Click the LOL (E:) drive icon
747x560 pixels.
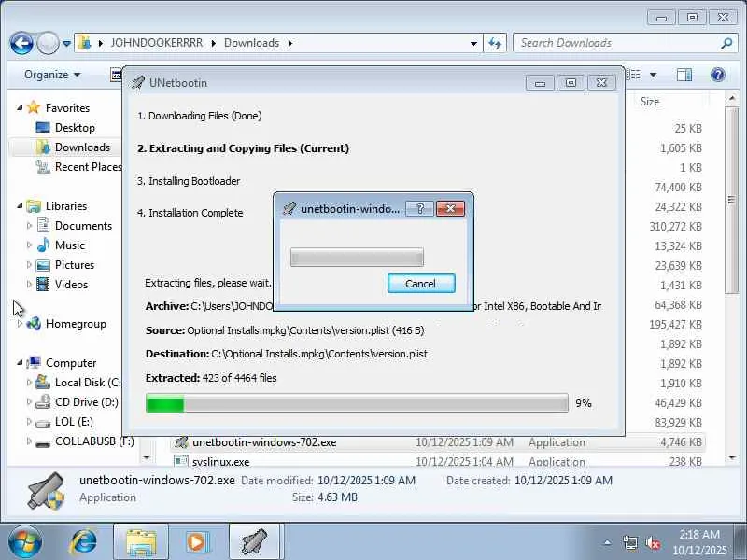43,423
